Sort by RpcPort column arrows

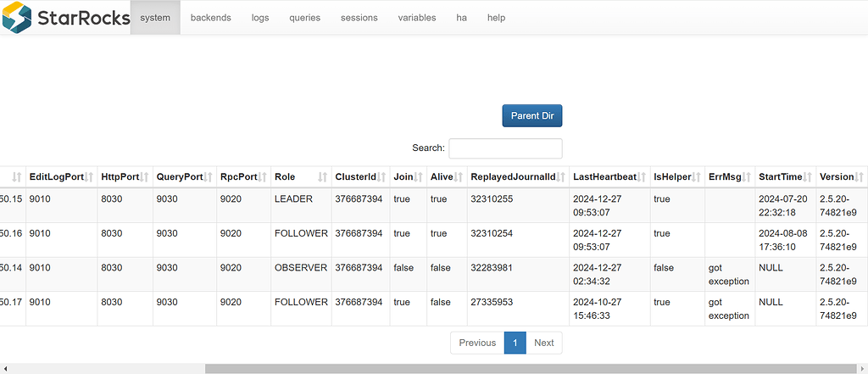coord(261,177)
